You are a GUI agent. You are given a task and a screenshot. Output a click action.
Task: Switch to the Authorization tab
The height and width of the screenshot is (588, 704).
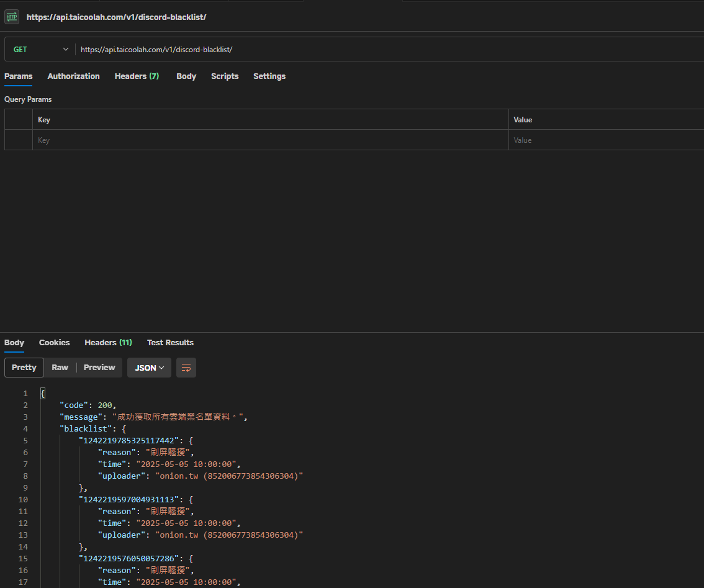pos(73,76)
